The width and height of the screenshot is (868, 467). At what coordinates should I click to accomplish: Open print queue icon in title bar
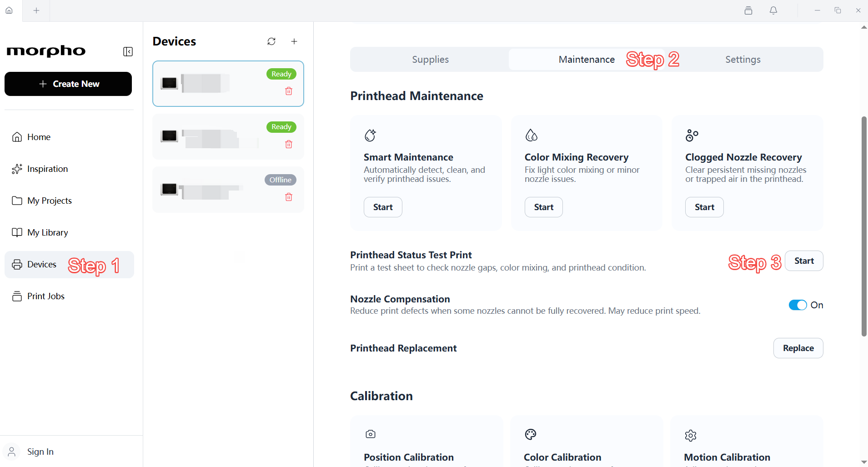point(748,10)
